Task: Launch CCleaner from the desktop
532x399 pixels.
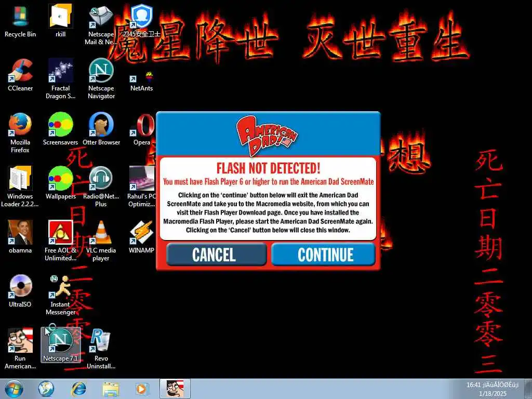Action: [x=20, y=75]
